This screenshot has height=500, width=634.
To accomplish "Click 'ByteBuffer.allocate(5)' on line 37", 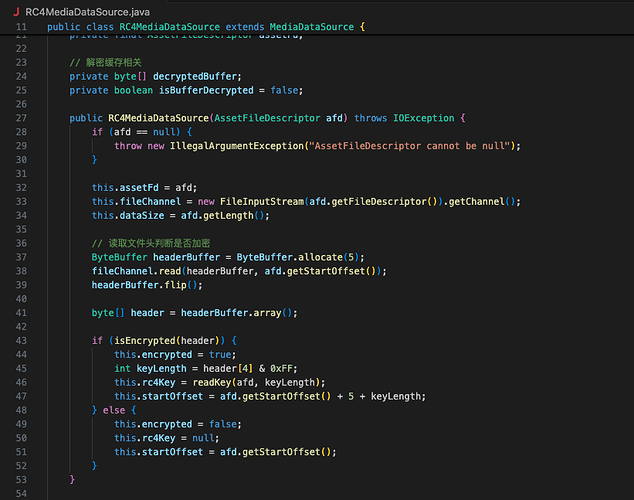I will pos(298,257).
